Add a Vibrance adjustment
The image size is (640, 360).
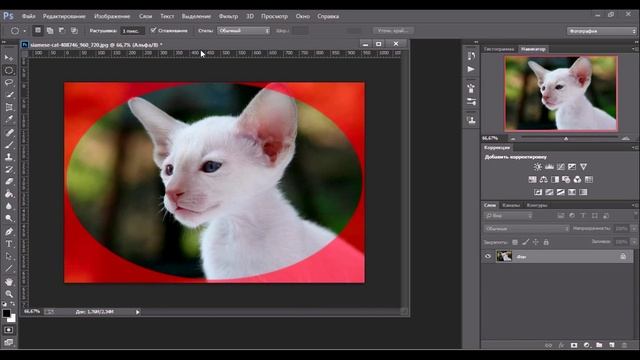tap(583, 167)
